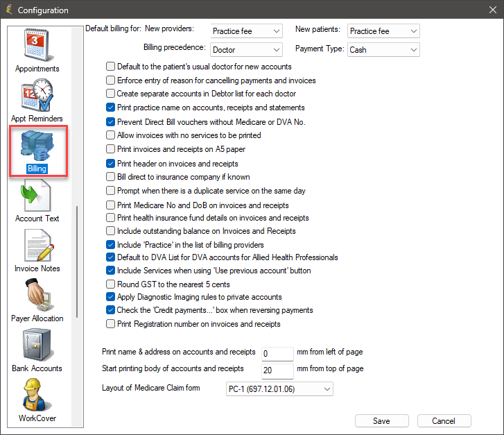The height and width of the screenshot is (435, 504).
Task: Enable default to patient's usual doctor
Action: click(110, 67)
